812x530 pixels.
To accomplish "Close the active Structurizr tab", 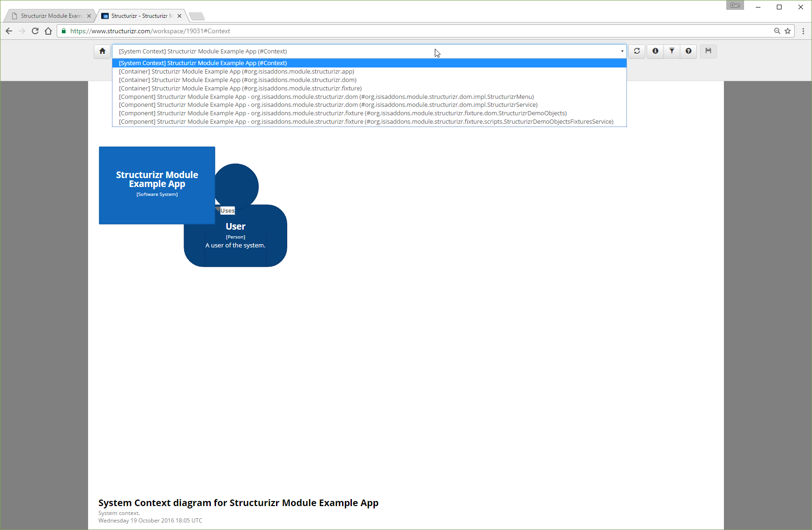I will point(179,16).
